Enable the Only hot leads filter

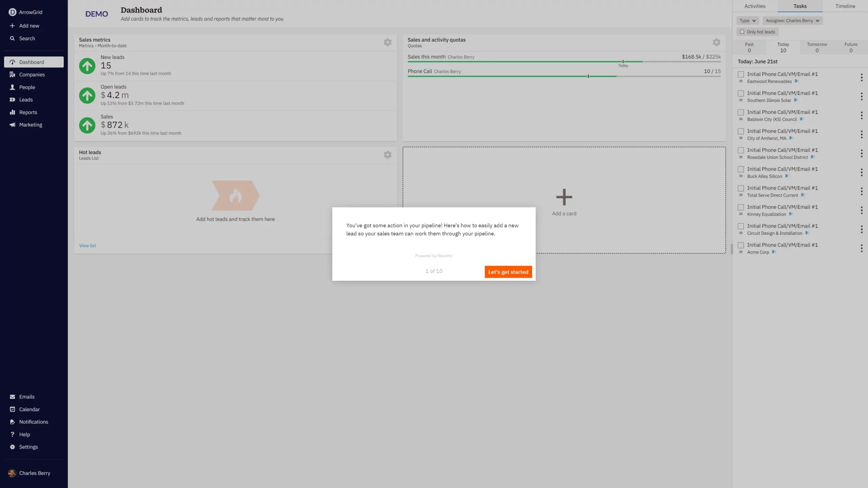743,32
